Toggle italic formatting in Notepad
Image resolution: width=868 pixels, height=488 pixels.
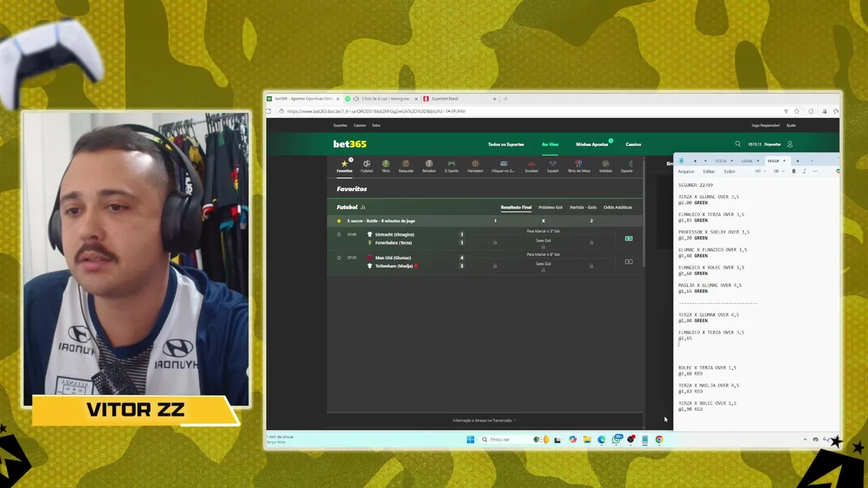coord(804,171)
